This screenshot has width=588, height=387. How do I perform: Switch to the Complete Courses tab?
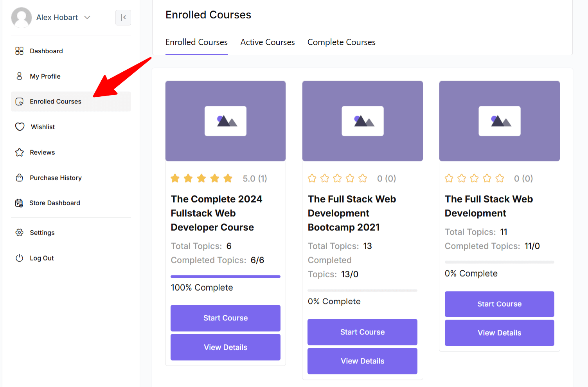point(341,42)
